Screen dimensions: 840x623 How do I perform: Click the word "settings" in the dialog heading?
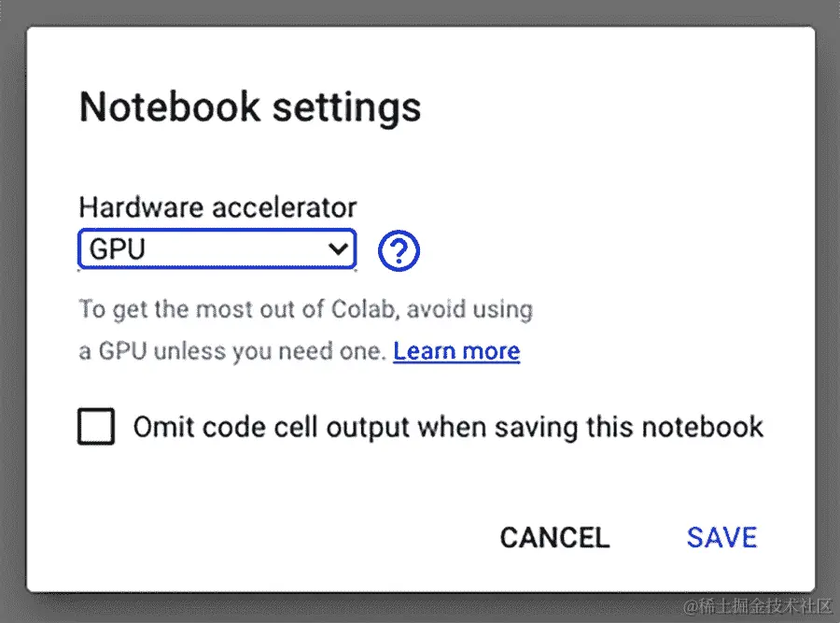(346, 107)
